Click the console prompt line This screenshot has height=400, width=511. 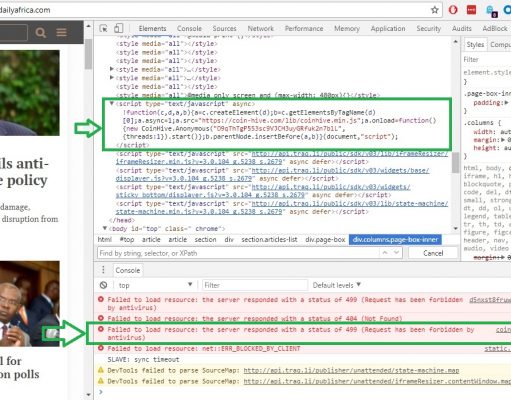point(302,392)
